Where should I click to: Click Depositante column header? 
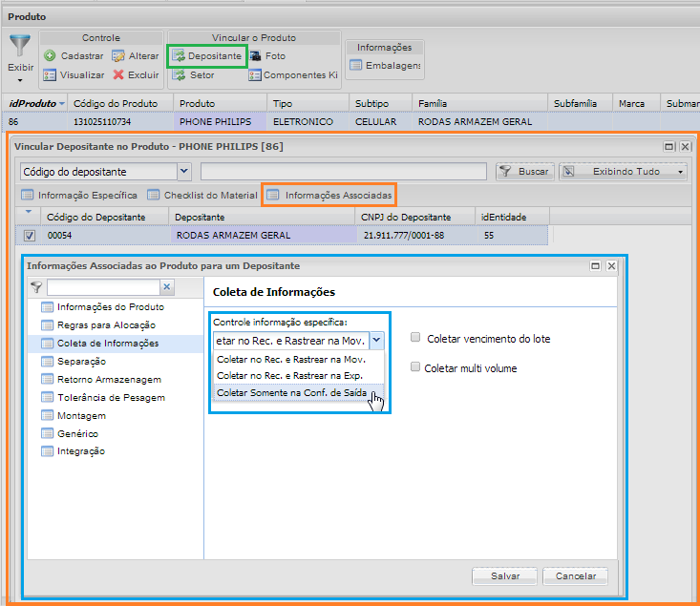point(262,218)
